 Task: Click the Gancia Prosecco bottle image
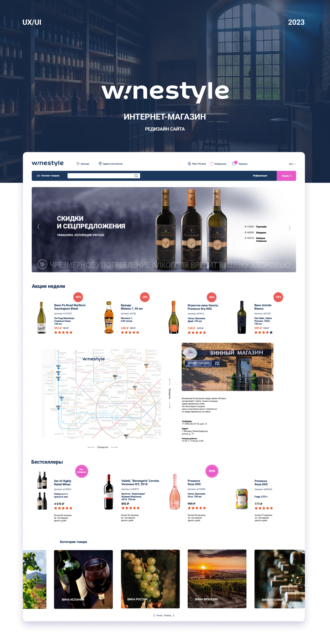pyautogui.click(x=174, y=317)
